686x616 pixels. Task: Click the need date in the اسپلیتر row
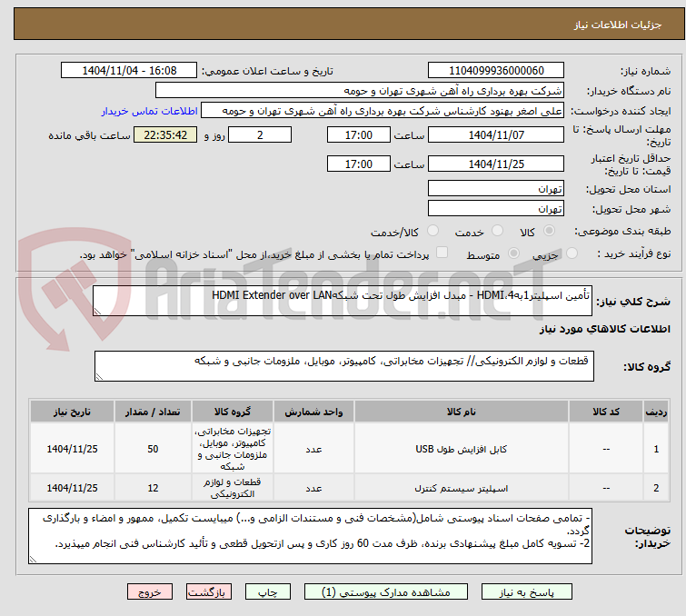72,488
